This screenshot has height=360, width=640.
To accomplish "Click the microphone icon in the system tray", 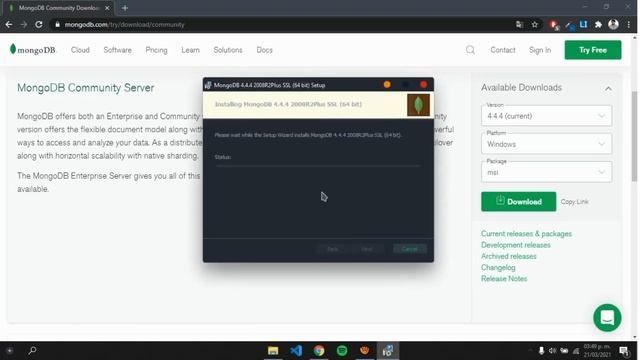I will [541, 351].
